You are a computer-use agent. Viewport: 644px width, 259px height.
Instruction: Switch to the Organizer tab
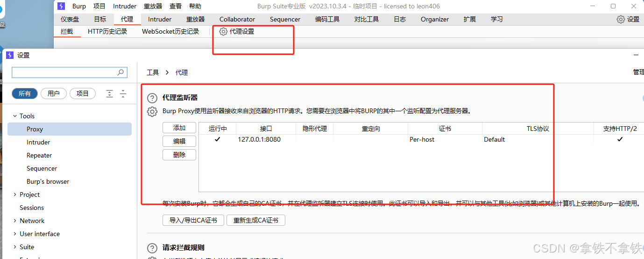[435, 19]
